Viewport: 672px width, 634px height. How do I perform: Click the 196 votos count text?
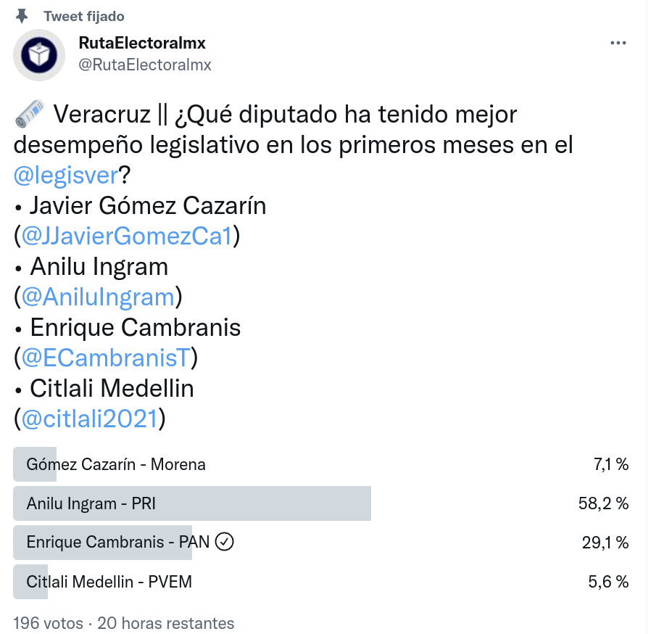pyautogui.click(x=46, y=623)
